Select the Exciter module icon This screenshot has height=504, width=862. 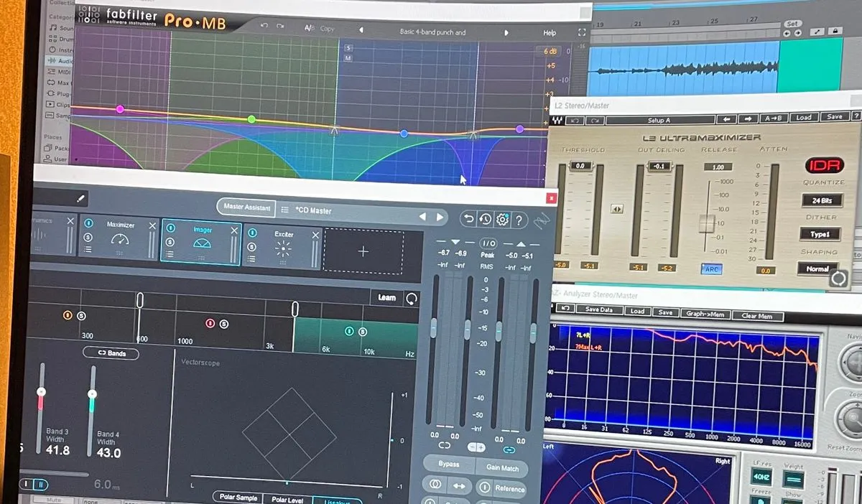point(284,248)
